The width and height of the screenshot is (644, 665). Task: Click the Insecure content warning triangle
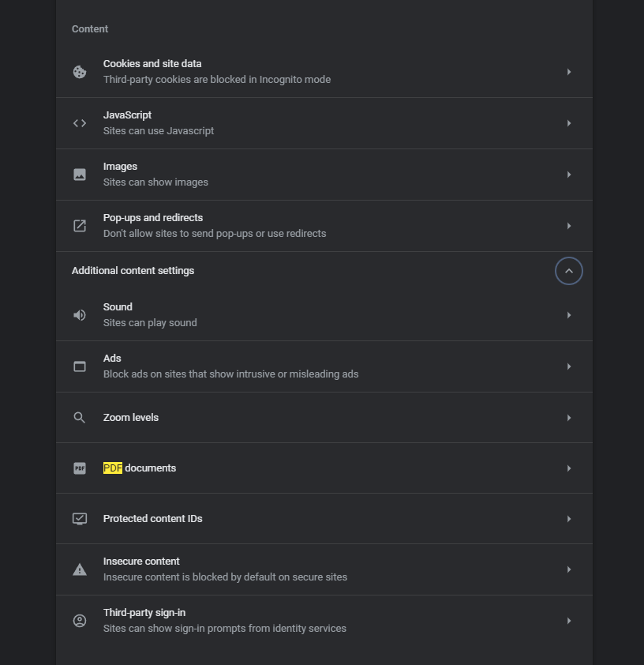[80, 569]
